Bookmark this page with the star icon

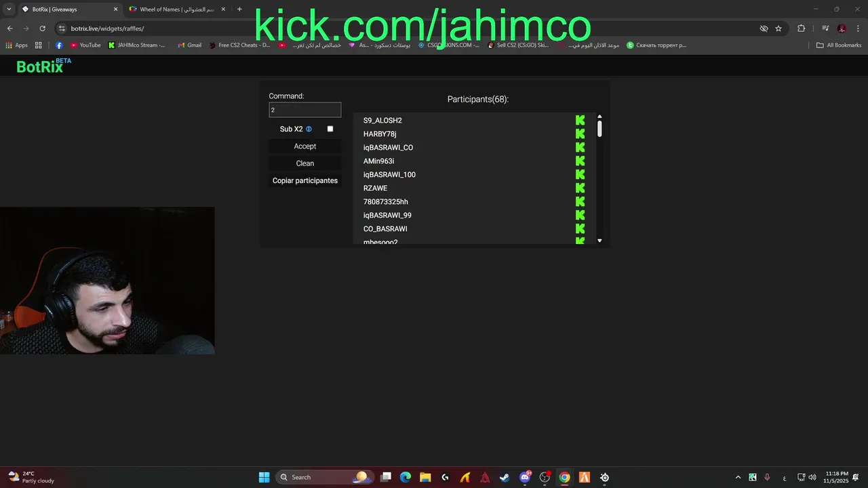pyautogui.click(x=778, y=28)
